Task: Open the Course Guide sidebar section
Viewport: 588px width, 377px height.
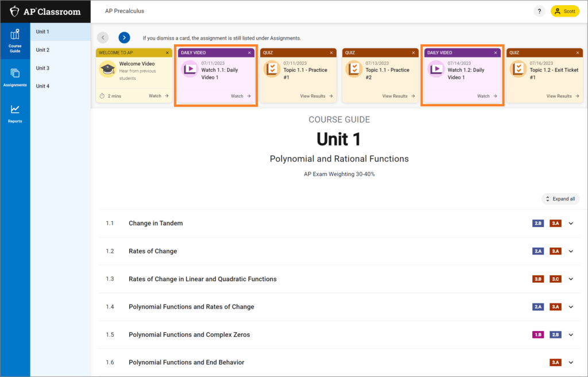Action: 15,41
